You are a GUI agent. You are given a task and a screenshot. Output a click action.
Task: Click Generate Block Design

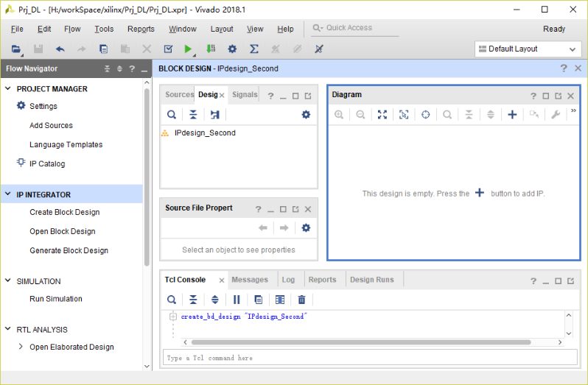click(69, 250)
